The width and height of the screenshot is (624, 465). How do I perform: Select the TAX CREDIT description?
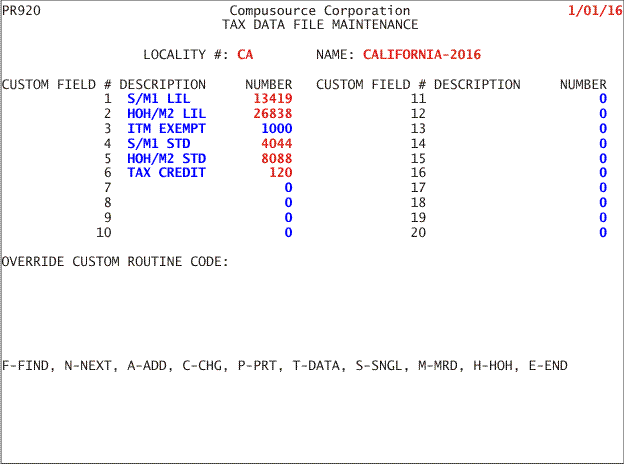pyautogui.click(x=166, y=172)
